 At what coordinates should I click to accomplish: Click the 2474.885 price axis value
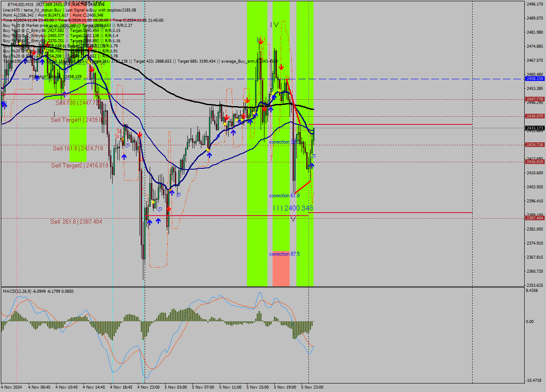[535, 46]
